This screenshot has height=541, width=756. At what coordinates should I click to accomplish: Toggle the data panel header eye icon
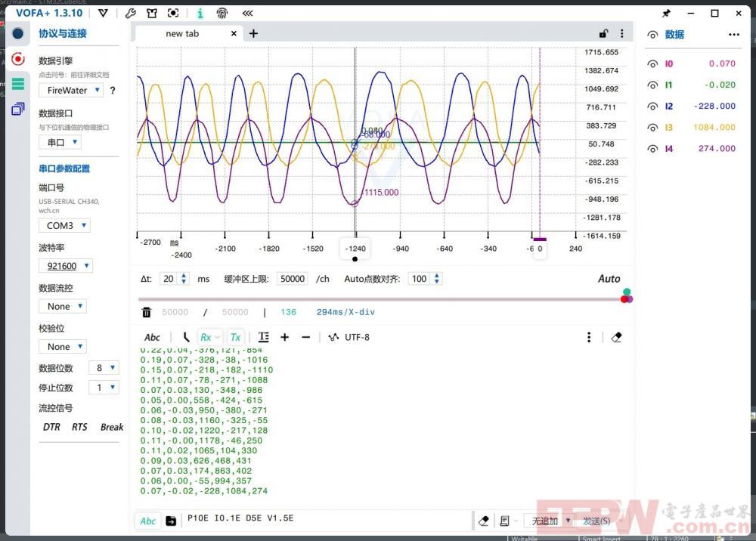pyautogui.click(x=652, y=35)
